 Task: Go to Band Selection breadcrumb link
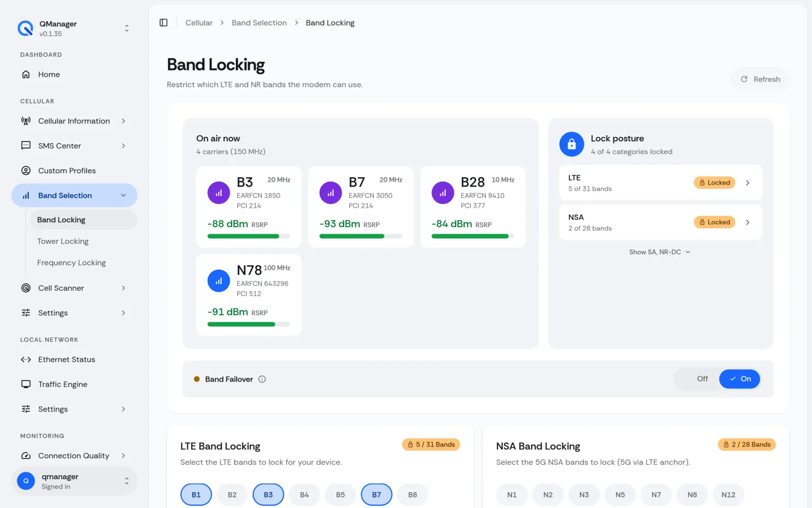tap(259, 23)
